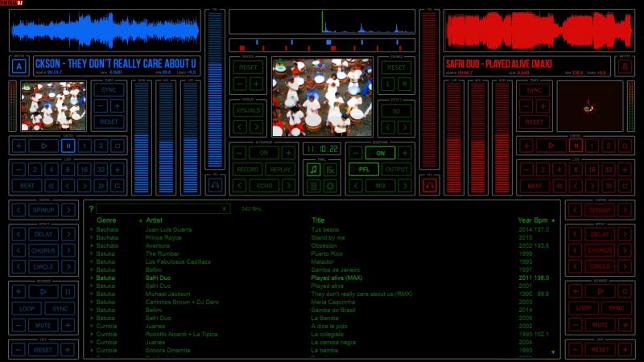Sort library by Year column
Screen dimensions: 644x362
[x=525, y=220]
